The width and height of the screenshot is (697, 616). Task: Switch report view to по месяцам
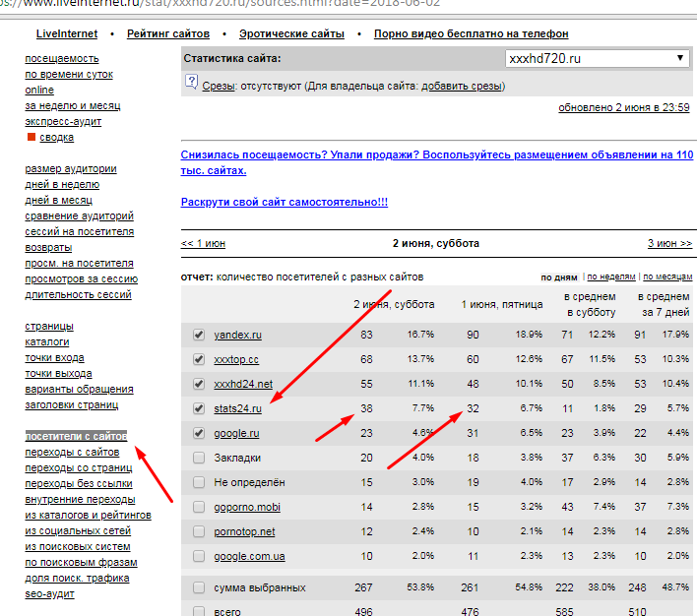pyautogui.click(x=666, y=277)
